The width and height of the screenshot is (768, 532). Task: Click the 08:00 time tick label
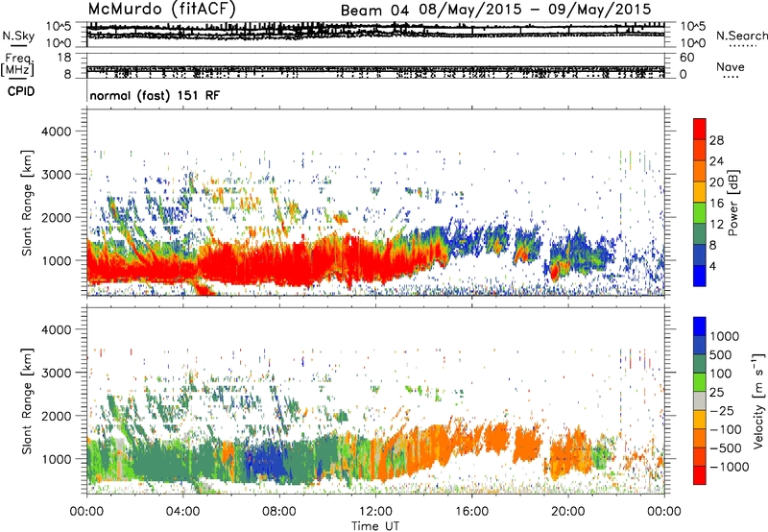279,512
